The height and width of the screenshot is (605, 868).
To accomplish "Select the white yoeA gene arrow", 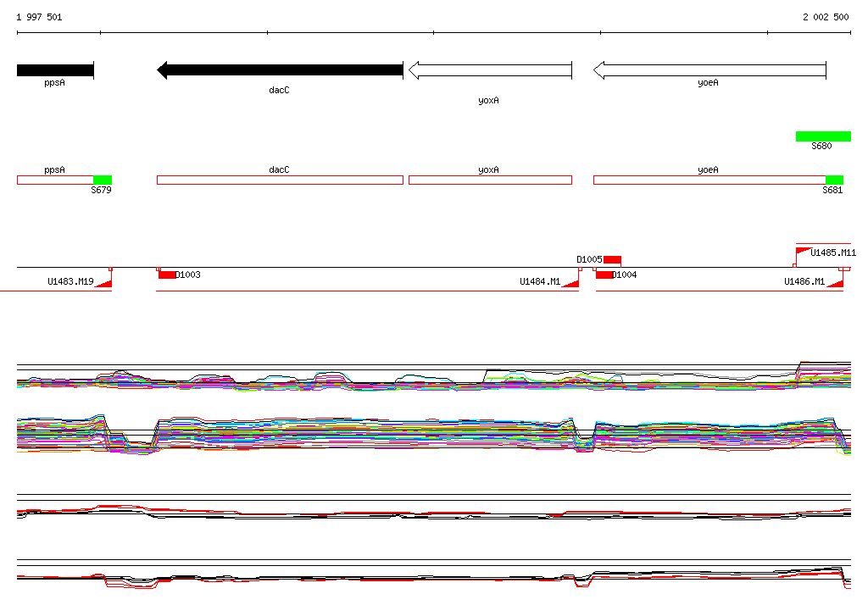I will click(x=709, y=70).
